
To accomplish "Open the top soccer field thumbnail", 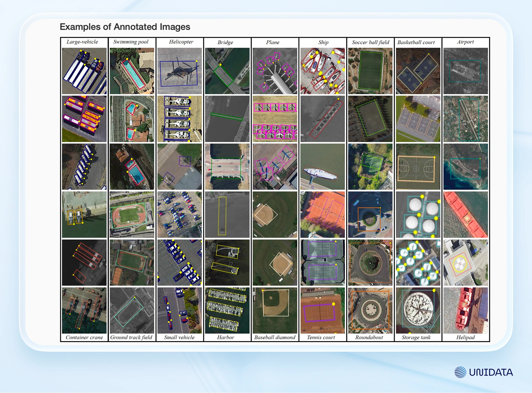I will click(x=370, y=71).
